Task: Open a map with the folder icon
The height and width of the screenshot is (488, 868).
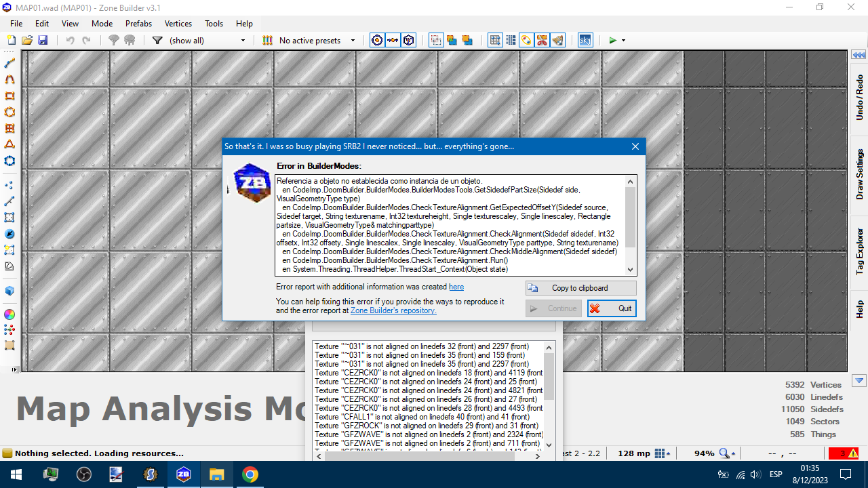Action: [27, 41]
